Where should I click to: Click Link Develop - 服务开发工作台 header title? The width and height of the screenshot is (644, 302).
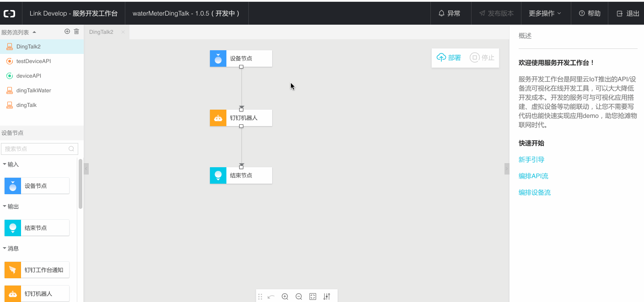[x=74, y=14]
